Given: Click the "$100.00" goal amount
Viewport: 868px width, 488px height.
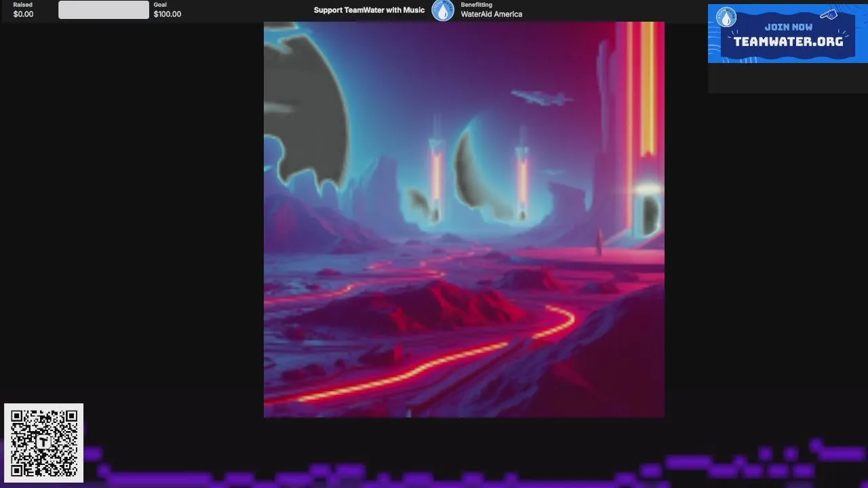Looking at the screenshot, I should click(167, 14).
